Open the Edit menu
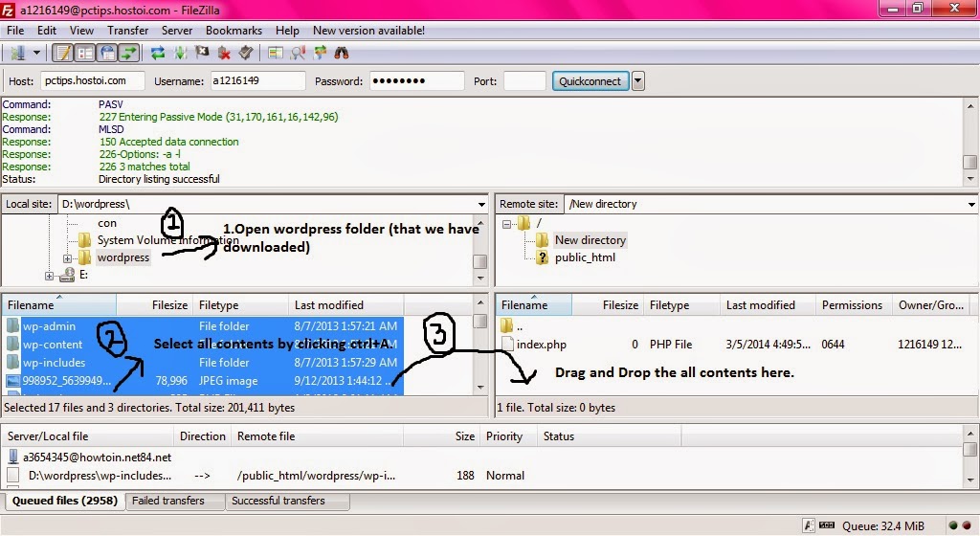The width and height of the screenshot is (980, 536). click(x=46, y=30)
